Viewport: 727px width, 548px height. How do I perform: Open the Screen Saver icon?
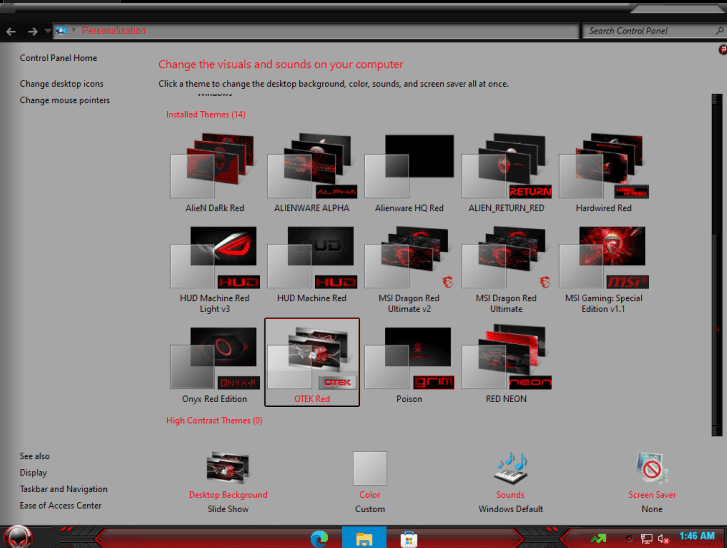(652, 468)
